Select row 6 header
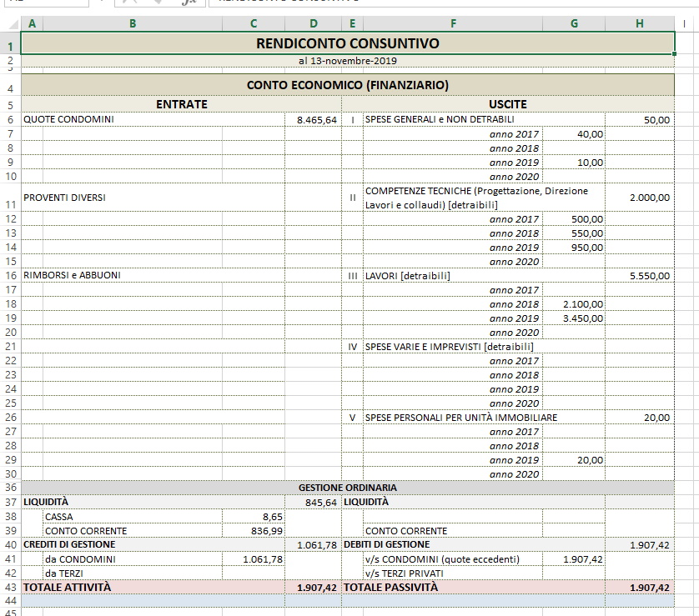Viewport: 699px width, 616px height. (11, 119)
